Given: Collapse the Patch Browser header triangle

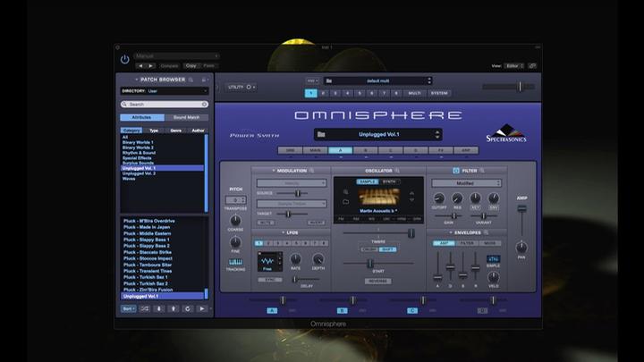Looking at the screenshot, I should (136, 80).
